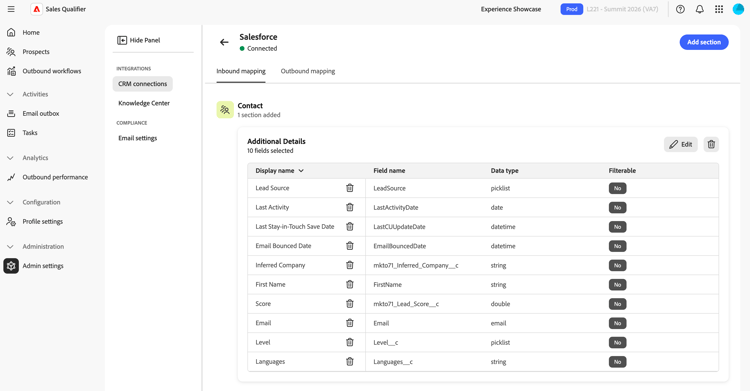Collapse the Analytics group
This screenshot has width=750, height=391.
10,158
